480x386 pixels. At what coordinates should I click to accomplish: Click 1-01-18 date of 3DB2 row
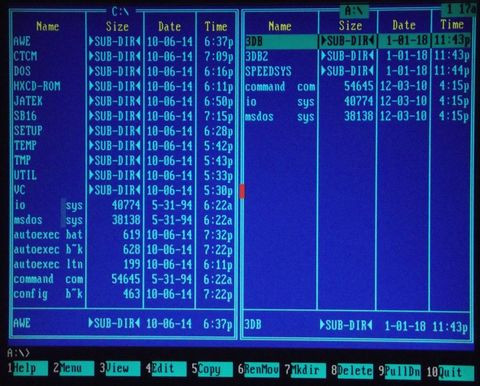[407, 56]
